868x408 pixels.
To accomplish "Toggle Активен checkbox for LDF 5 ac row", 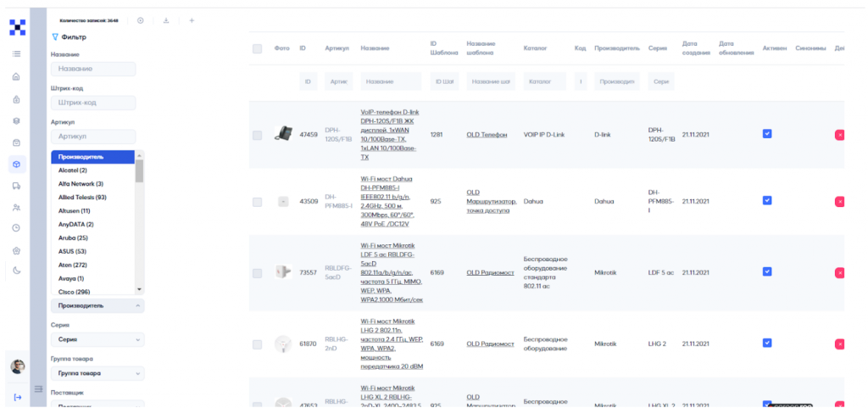I will pos(766,271).
